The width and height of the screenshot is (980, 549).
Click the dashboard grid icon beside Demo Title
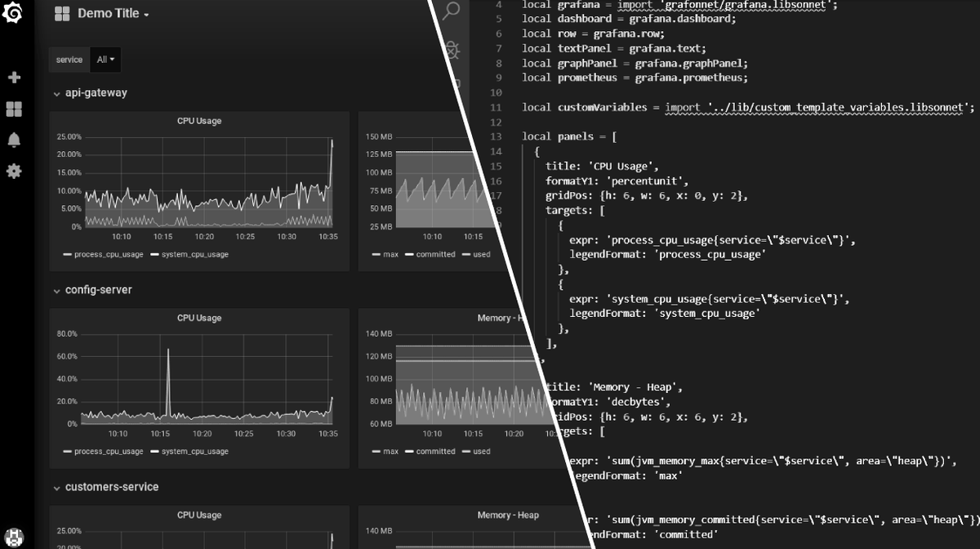[x=62, y=14]
